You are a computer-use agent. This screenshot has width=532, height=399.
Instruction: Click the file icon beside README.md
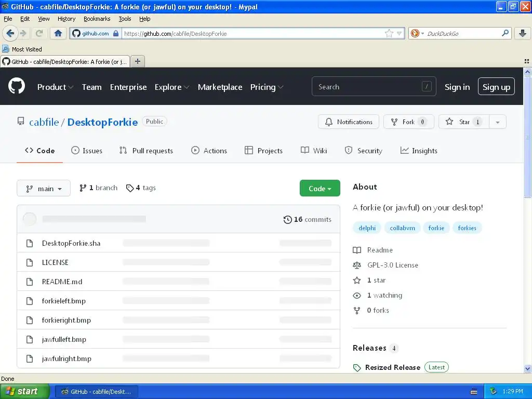pos(30,282)
